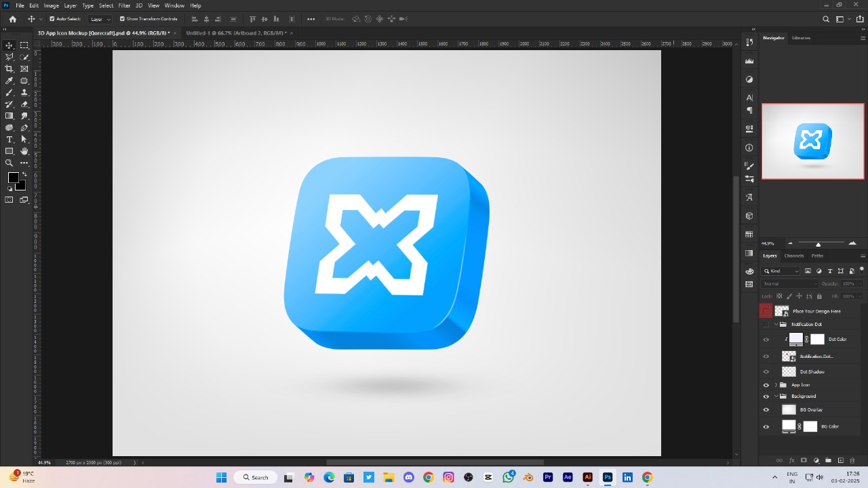Open Adobe Illustrator from the taskbar
This screenshot has width=868, height=488.
[x=587, y=477]
